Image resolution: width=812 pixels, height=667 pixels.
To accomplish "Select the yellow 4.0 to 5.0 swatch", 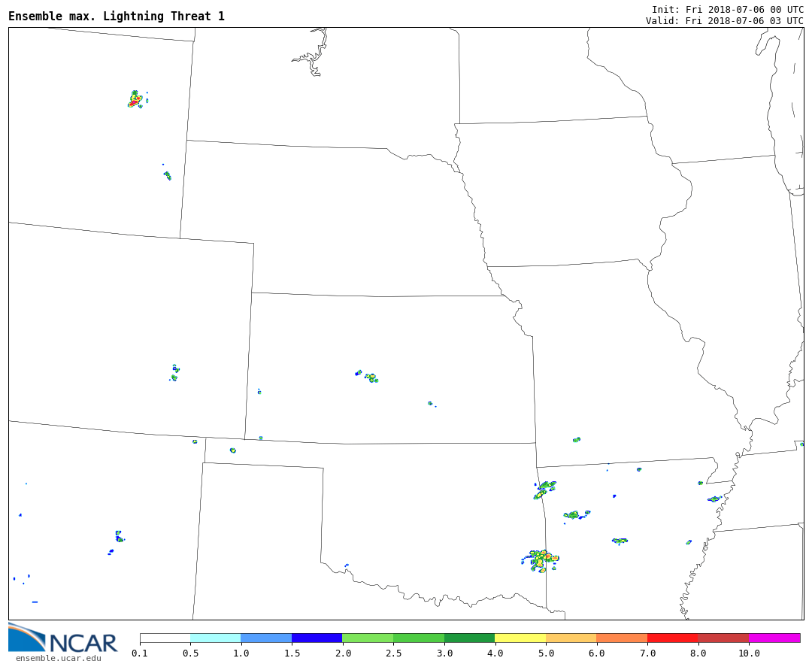I will point(520,638).
